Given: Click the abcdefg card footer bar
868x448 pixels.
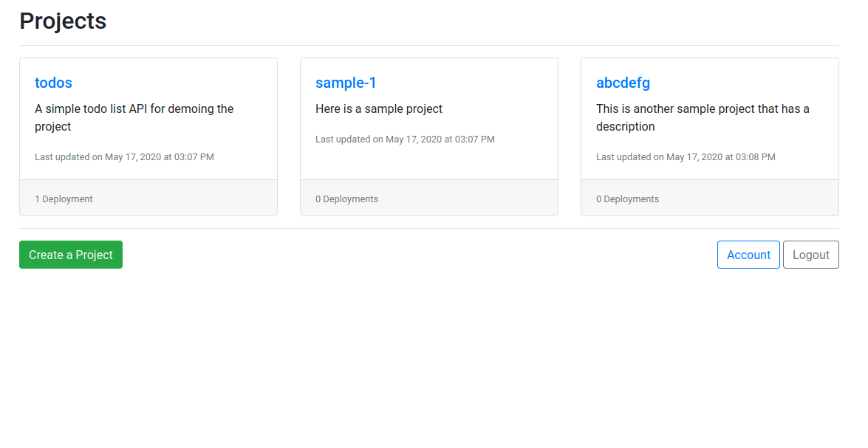Looking at the screenshot, I should tap(746, 198).
